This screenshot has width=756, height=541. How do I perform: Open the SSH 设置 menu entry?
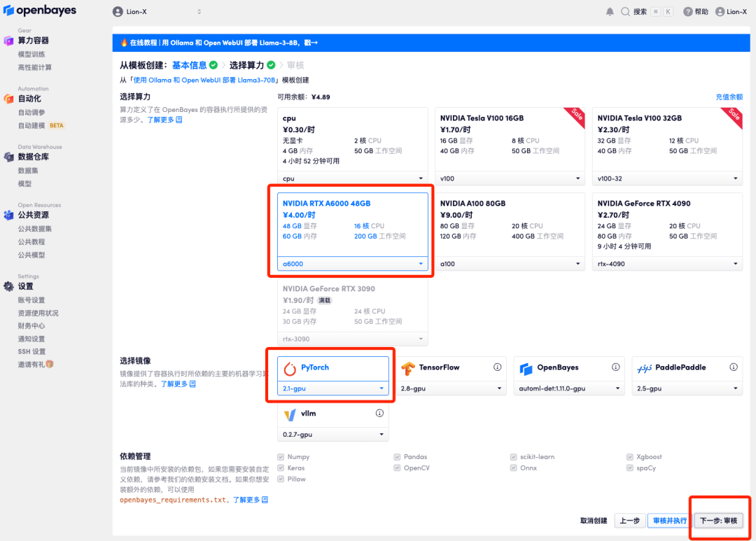coord(31,351)
